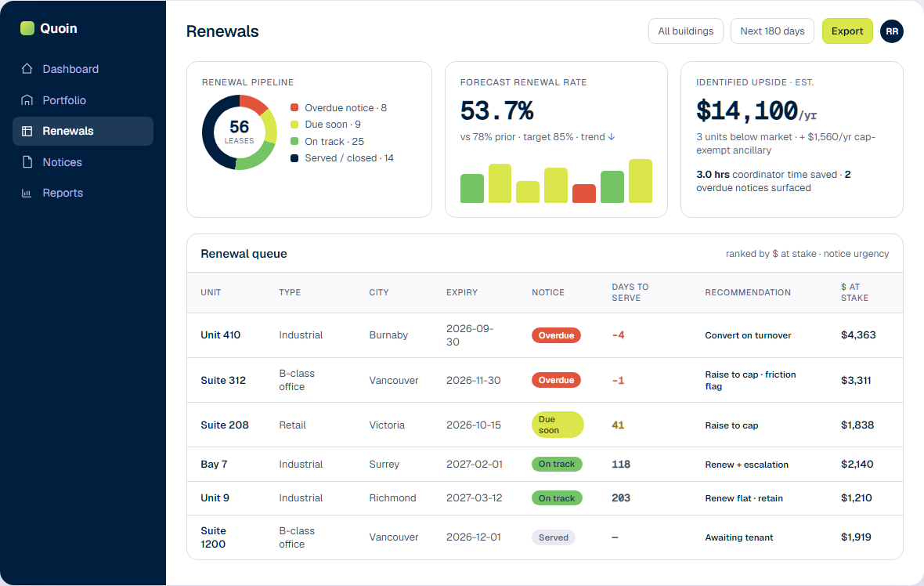Click the Overdue badge for Suite 312
Viewport: 924px width, 586px height.
coord(556,380)
